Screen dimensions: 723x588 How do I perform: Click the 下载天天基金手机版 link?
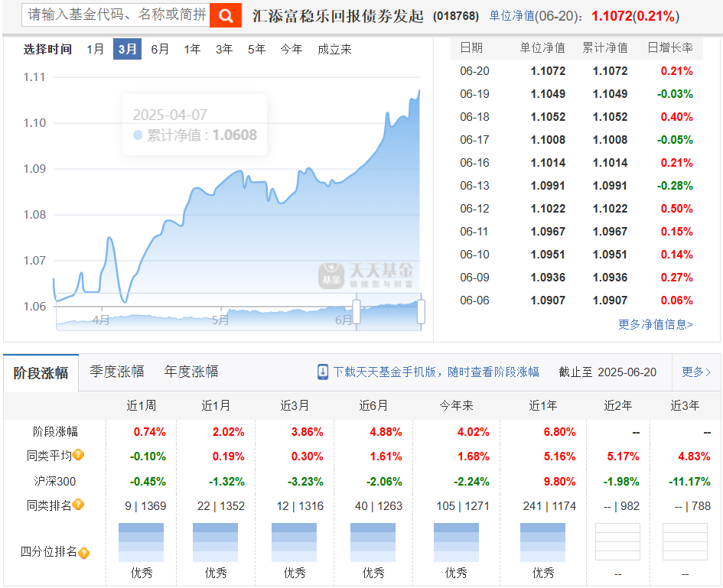pos(436,372)
